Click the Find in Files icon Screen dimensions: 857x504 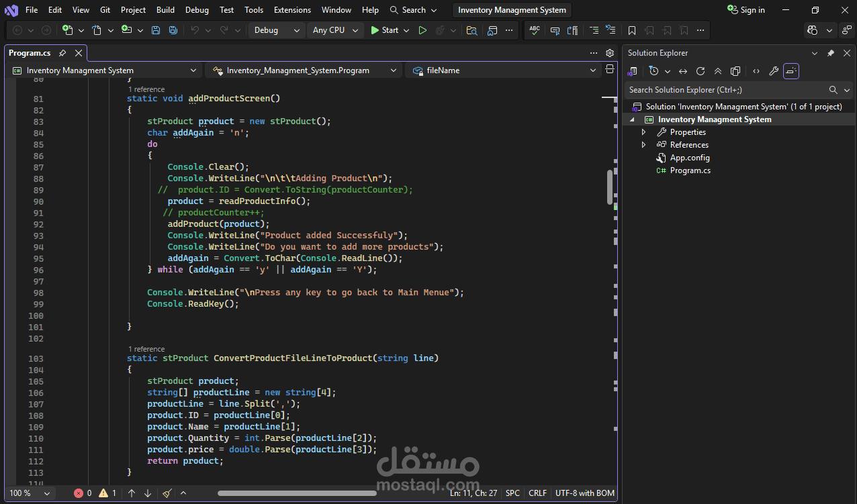tap(472, 30)
